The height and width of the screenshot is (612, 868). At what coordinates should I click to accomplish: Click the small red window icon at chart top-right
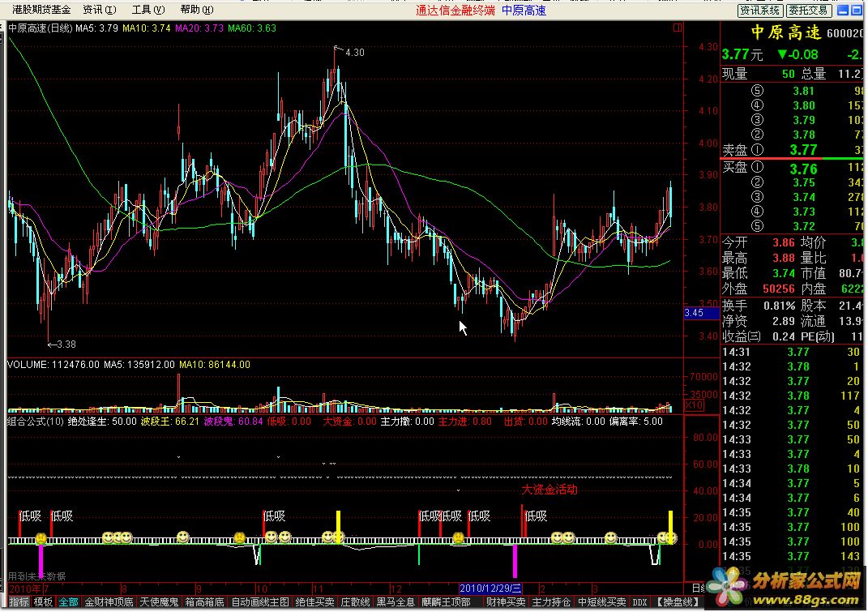(677, 28)
